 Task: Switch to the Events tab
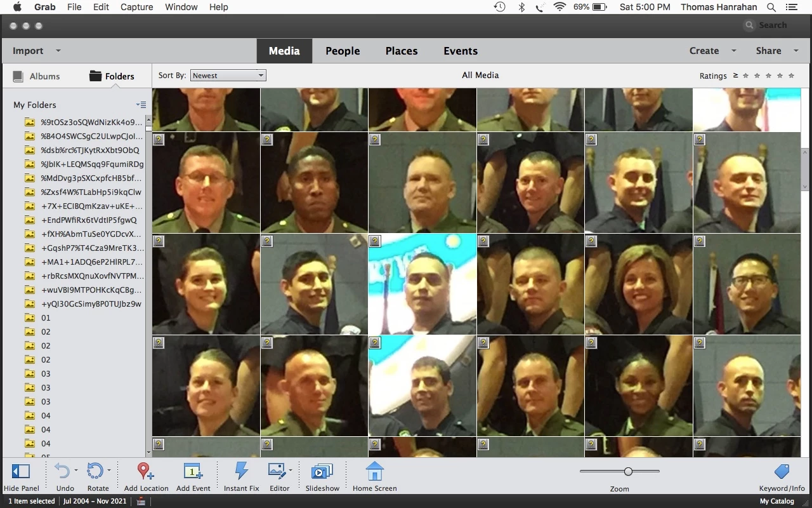pyautogui.click(x=461, y=51)
